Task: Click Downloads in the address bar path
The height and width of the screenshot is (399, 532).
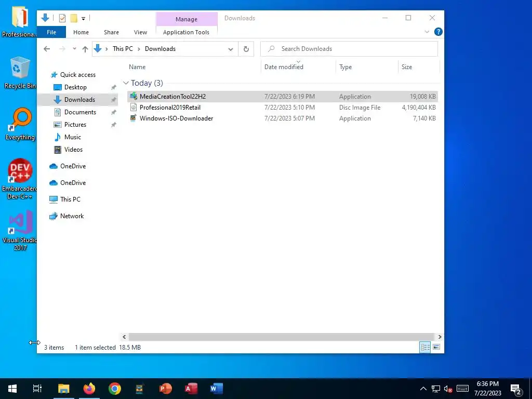Action: (160, 49)
